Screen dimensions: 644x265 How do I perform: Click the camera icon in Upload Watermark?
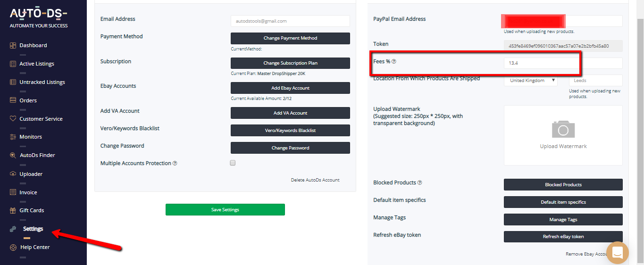pos(563,129)
